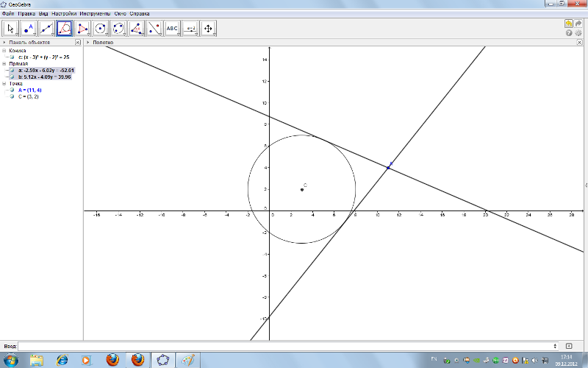588x368 pixels.
Task: Click EN language indicator in tray
Action: (434, 359)
